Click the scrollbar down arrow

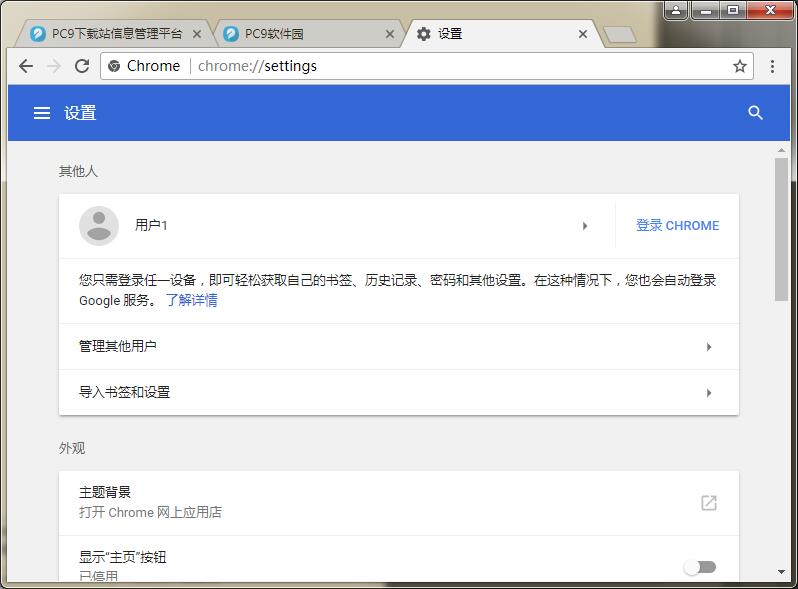pos(781,572)
